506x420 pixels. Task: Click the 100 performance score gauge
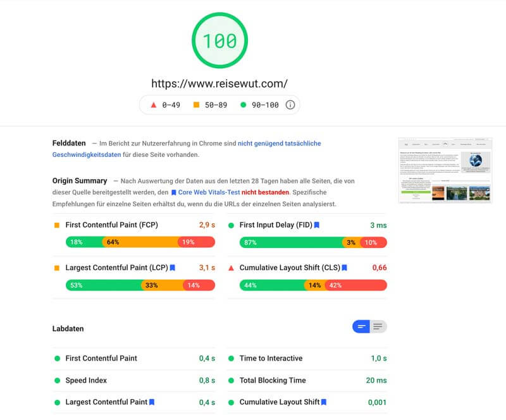[219, 40]
